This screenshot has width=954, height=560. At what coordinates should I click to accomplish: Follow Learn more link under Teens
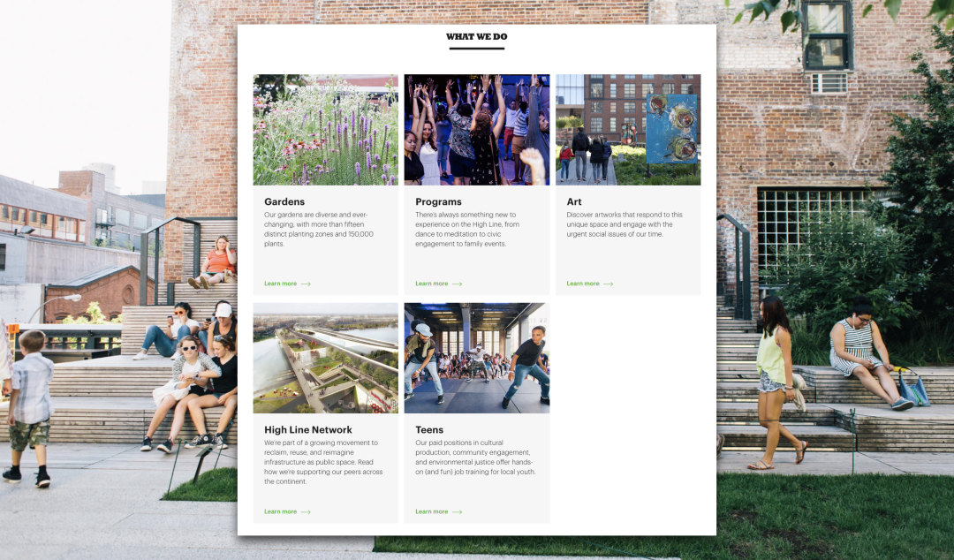[x=431, y=512]
